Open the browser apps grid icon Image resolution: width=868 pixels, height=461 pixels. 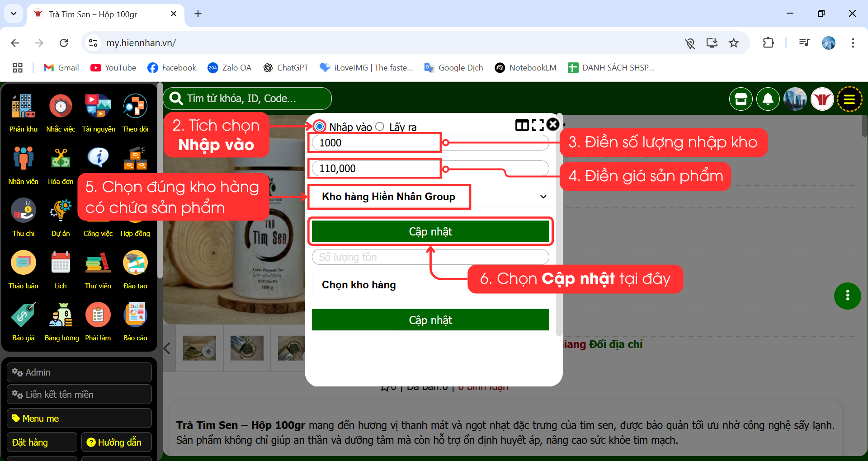point(18,68)
